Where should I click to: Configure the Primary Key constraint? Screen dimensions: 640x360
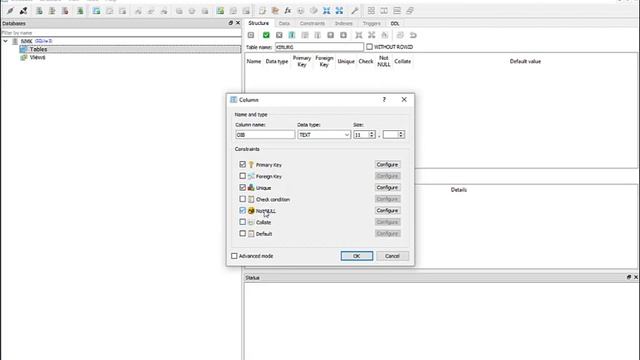point(387,164)
